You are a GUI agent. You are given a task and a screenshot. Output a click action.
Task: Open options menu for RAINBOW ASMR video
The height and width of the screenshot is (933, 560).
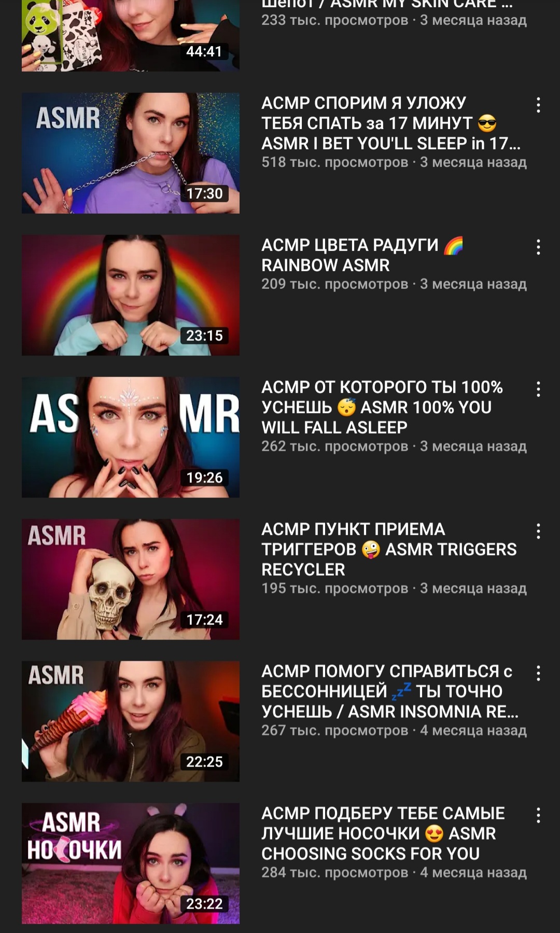[538, 247]
